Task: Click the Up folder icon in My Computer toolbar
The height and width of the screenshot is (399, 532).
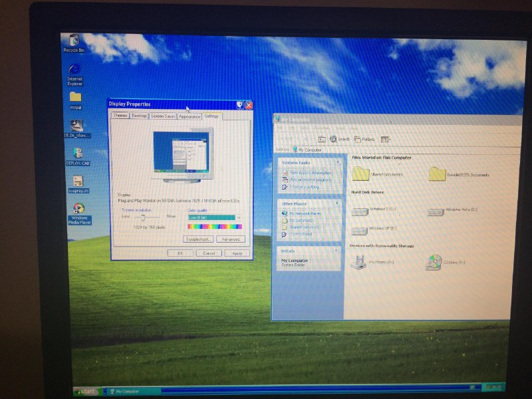Action: 322,139
